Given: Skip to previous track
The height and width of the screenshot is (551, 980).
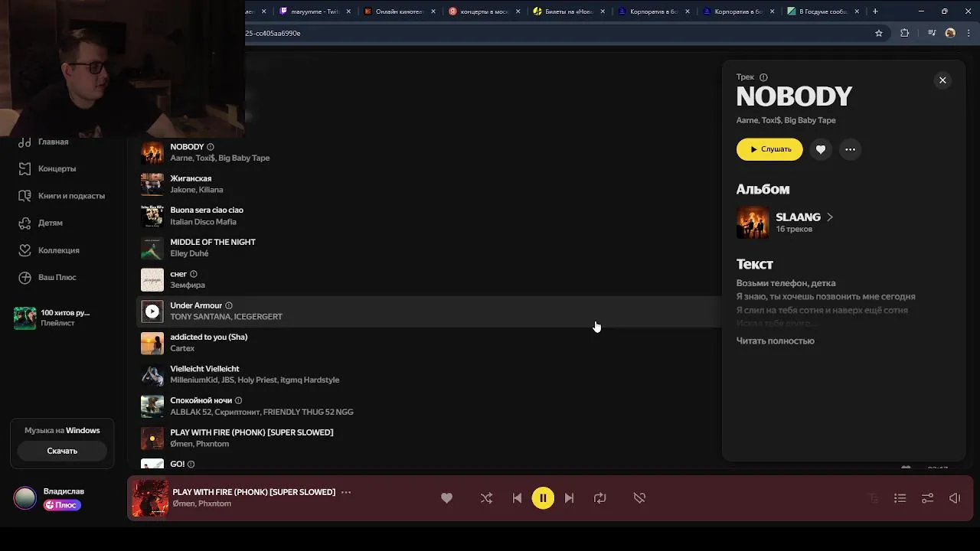Looking at the screenshot, I should pyautogui.click(x=517, y=498).
